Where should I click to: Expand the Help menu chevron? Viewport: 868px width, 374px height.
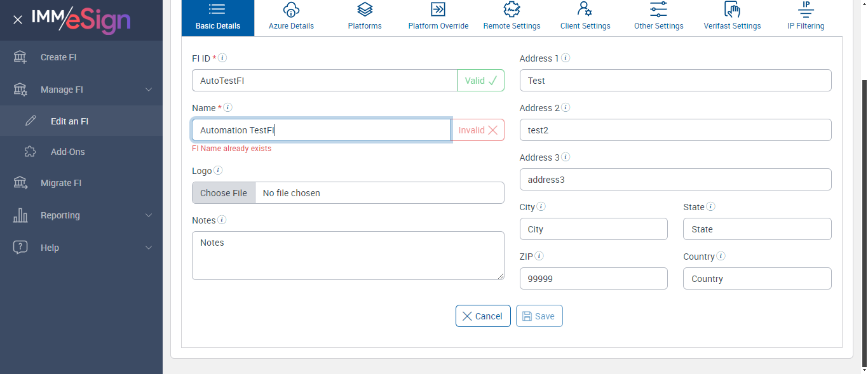(149, 248)
